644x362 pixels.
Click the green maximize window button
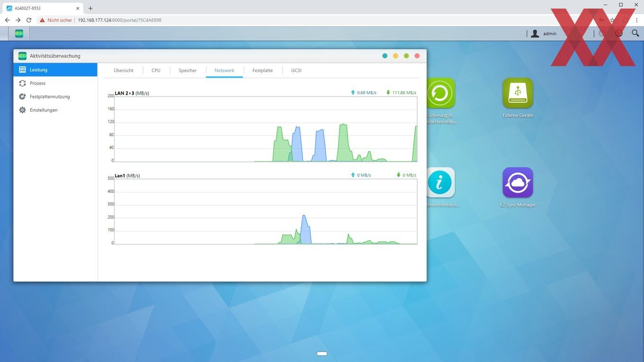406,56
